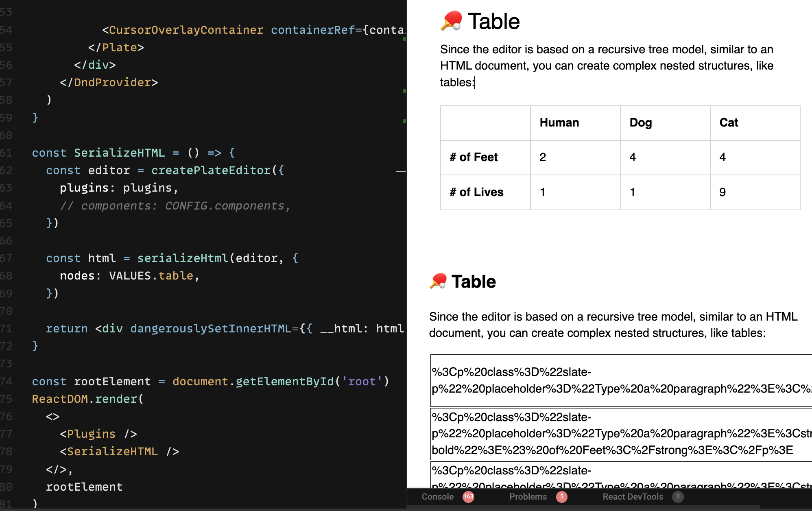The image size is (812, 511).
Task: Toggle a breakpoint on line 67
Action: pyautogui.click(x=22, y=258)
